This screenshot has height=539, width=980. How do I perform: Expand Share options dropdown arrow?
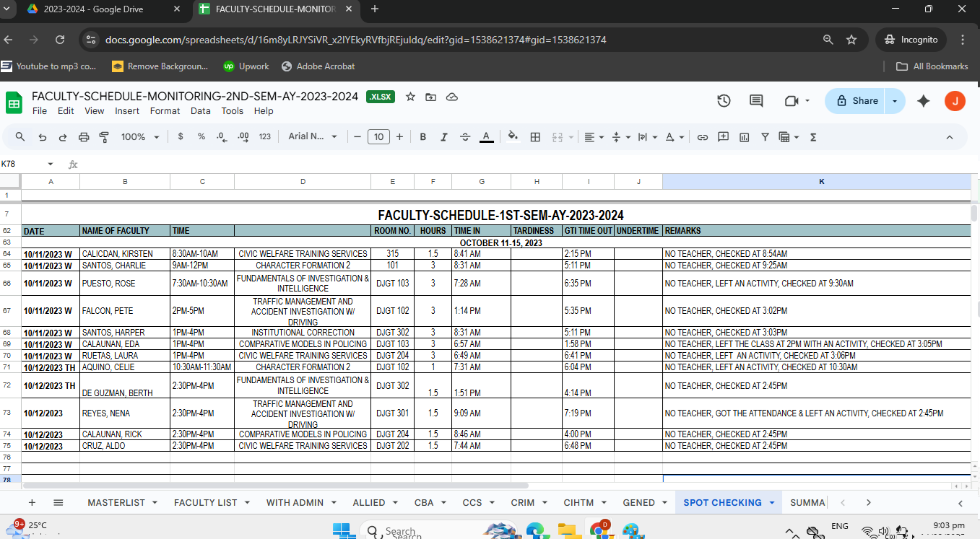click(x=895, y=101)
